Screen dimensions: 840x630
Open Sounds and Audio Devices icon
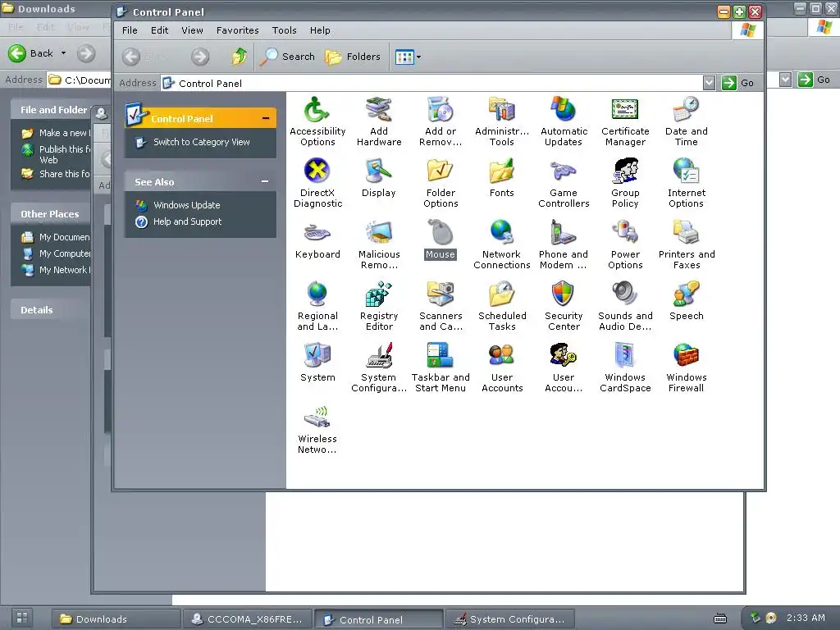[625, 306]
